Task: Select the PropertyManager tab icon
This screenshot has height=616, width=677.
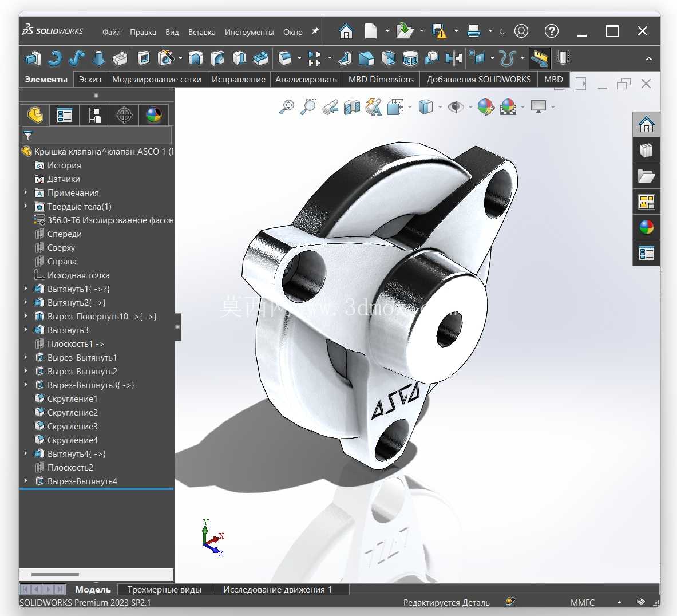Action: click(x=64, y=115)
